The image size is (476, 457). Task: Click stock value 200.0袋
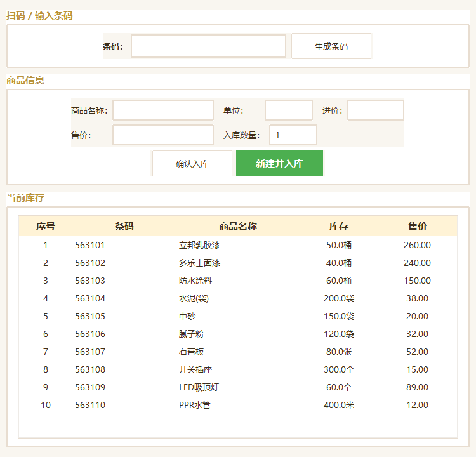339,298
